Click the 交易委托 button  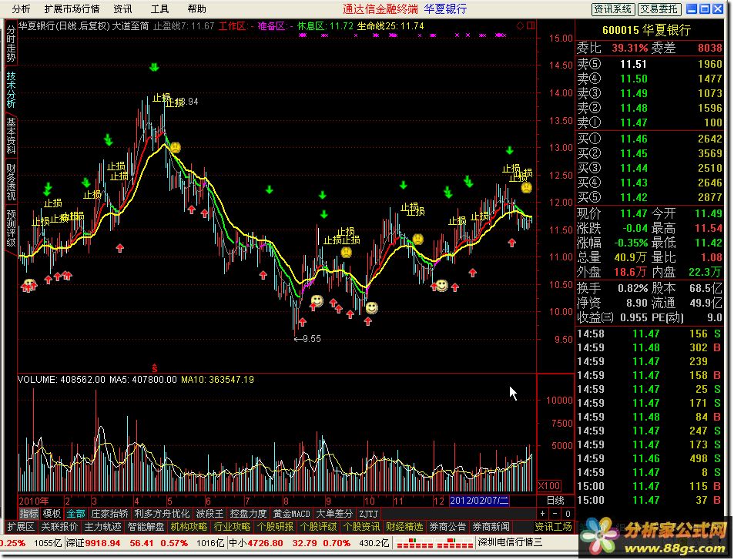[x=659, y=9]
